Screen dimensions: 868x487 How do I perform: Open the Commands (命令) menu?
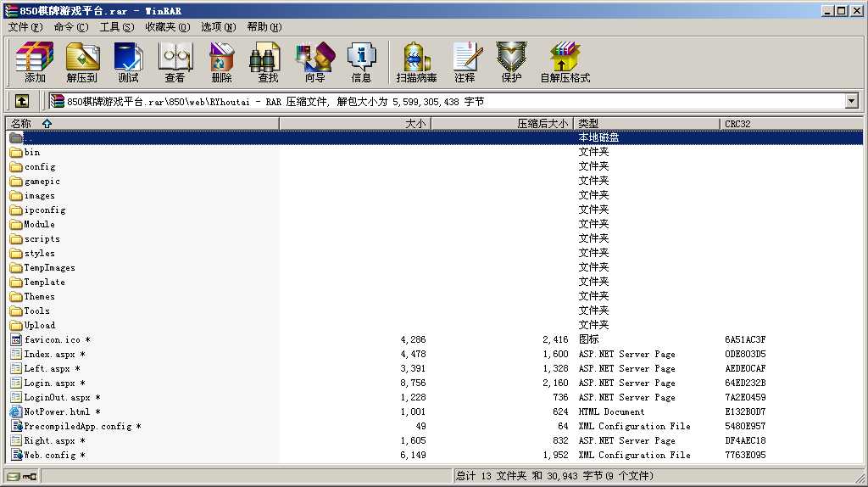point(71,26)
